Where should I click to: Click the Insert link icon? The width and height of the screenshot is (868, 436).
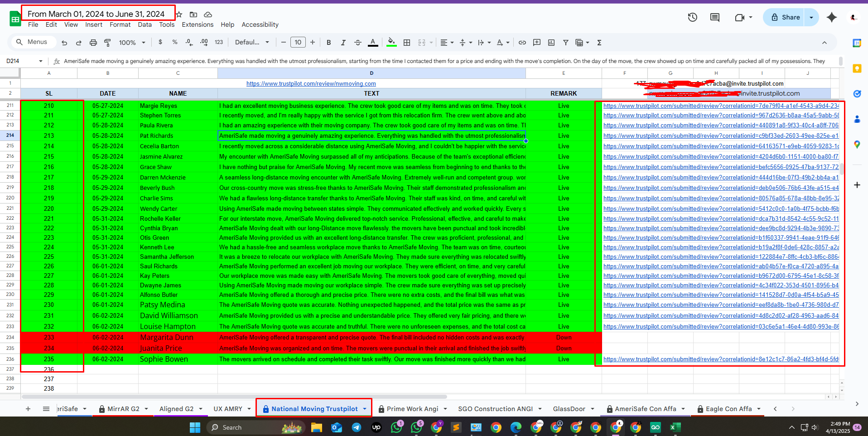(x=522, y=43)
